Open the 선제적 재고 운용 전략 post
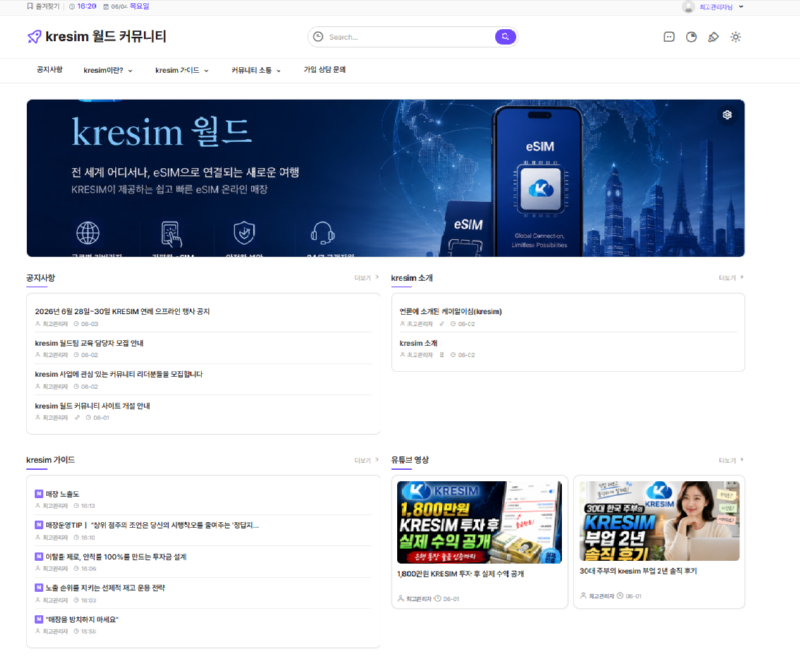Image resolution: width=800 pixels, height=658 pixels. [105, 588]
